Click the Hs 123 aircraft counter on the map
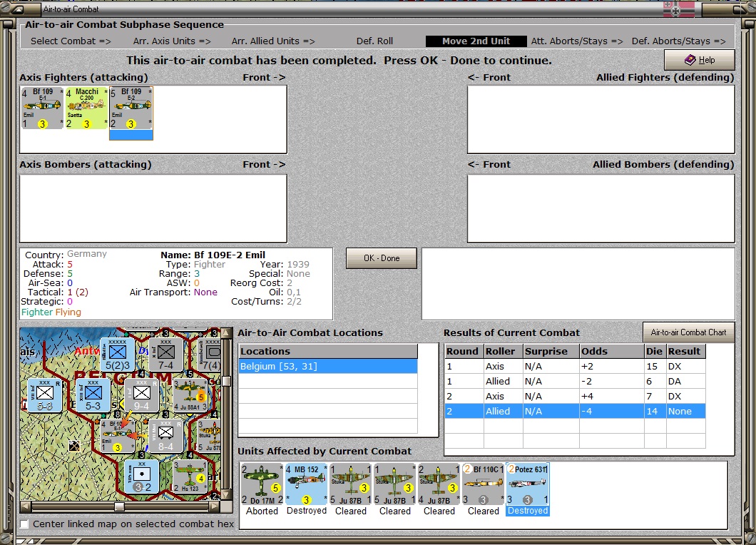This screenshot has width=756, height=545. tap(190, 477)
